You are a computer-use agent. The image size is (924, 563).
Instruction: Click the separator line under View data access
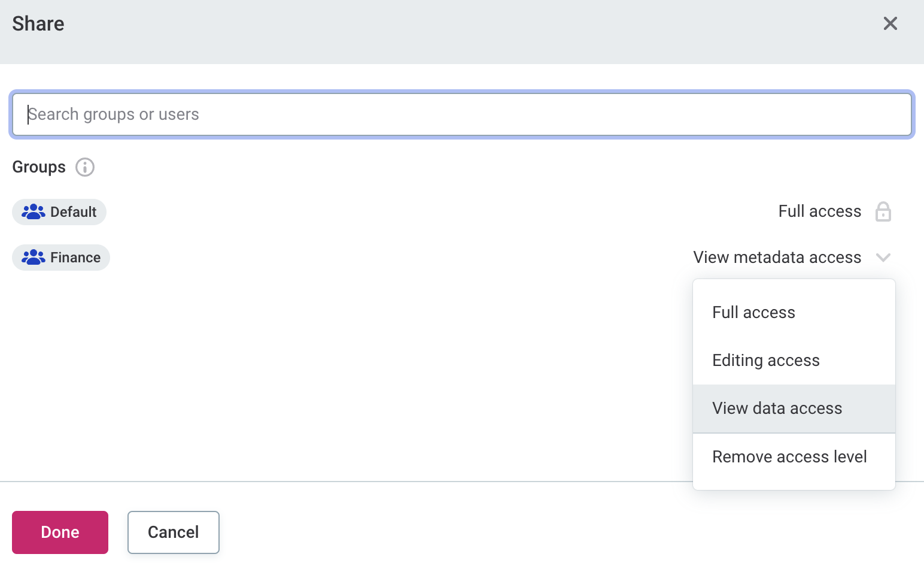pyautogui.click(x=794, y=433)
